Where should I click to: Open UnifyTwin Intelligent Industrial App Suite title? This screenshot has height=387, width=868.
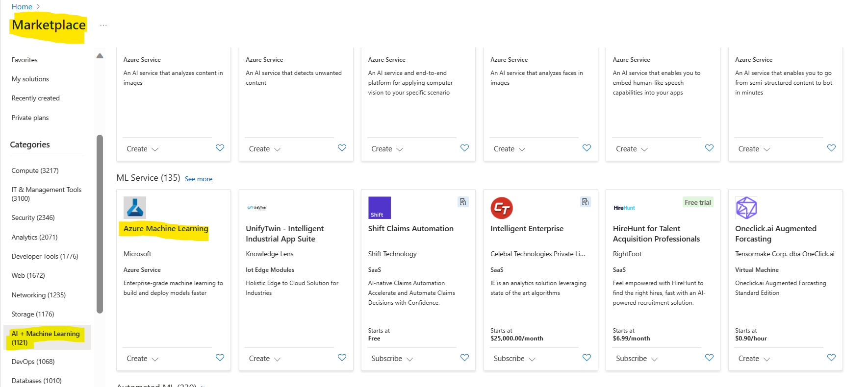pos(285,234)
